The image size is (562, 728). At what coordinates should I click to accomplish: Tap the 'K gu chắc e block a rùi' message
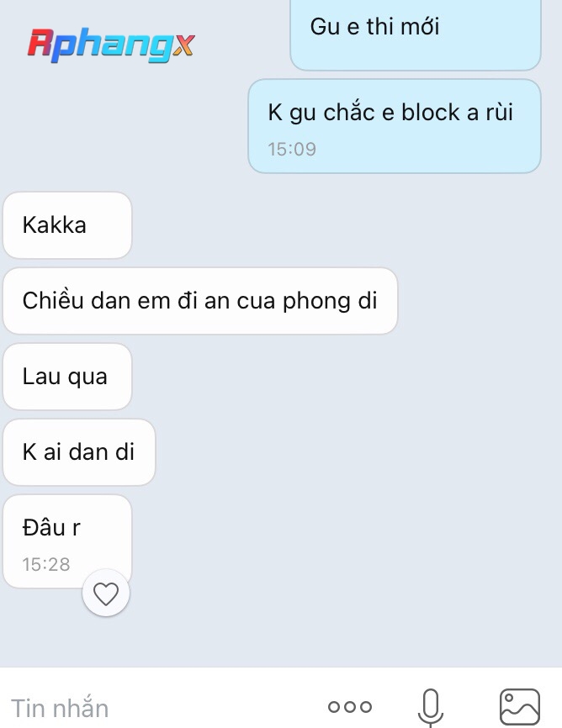point(395,126)
